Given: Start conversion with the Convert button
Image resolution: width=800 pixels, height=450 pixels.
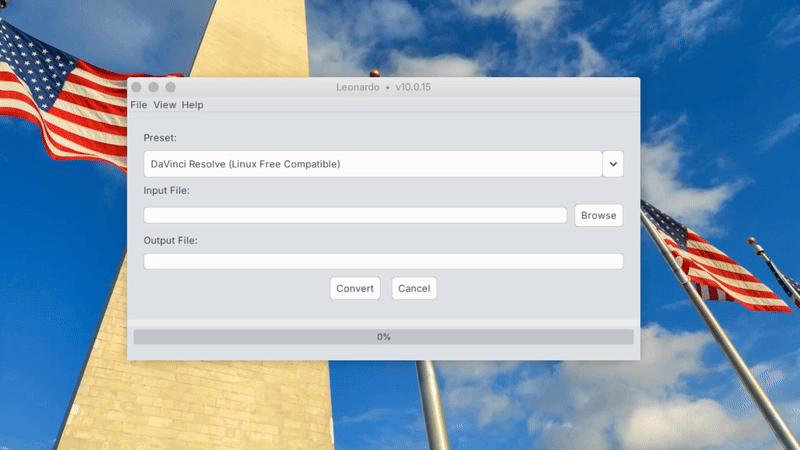Looking at the screenshot, I should click(x=355, y=288).
